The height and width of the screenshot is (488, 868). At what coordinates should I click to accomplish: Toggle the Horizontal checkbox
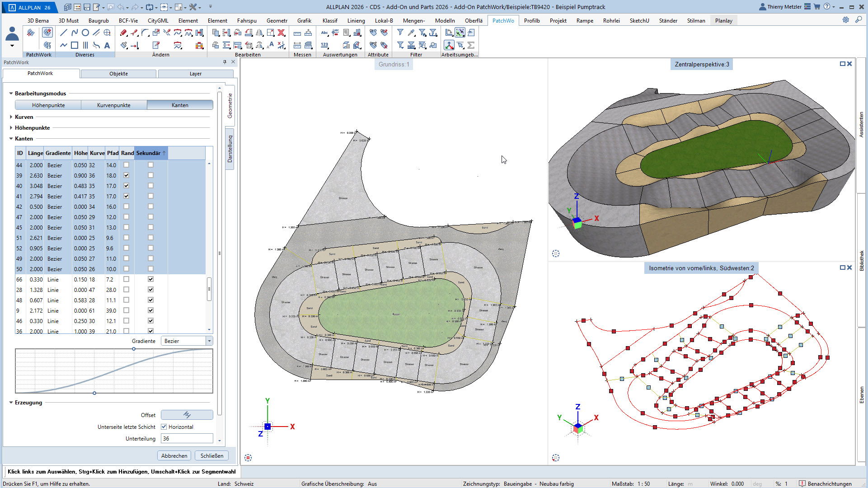(x=164, y=427)
